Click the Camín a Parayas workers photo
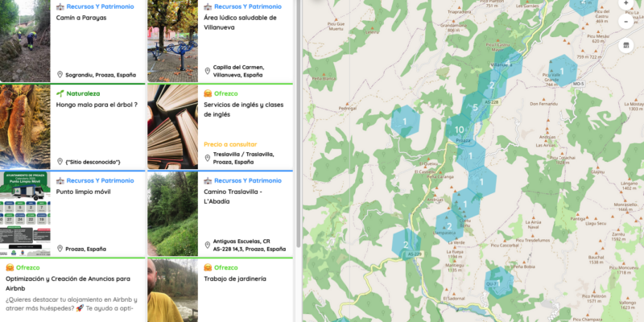This screenshot has height=322, width=644. point(25,41)
